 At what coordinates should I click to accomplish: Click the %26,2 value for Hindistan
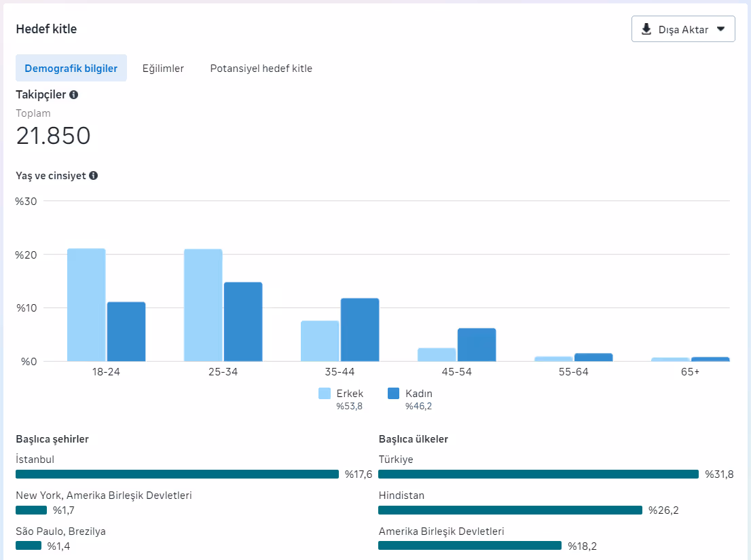(663, 510)
